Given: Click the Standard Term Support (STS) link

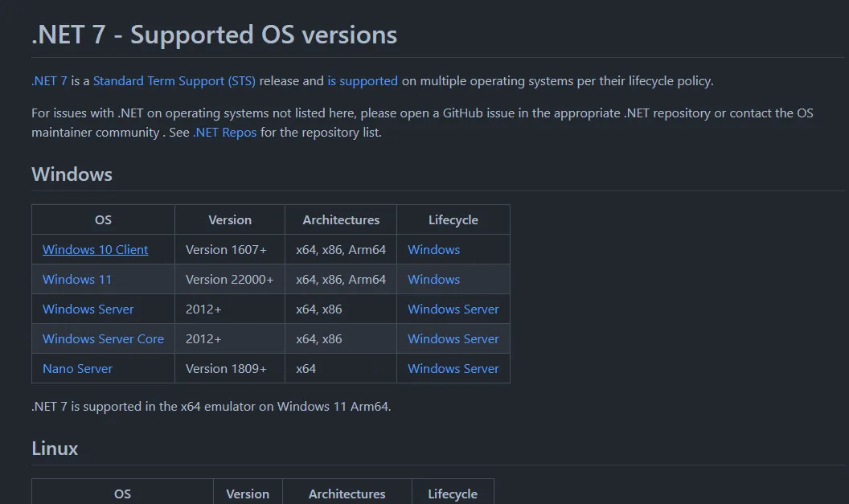Looking at the screenshot, I should (x=174, y=81).
